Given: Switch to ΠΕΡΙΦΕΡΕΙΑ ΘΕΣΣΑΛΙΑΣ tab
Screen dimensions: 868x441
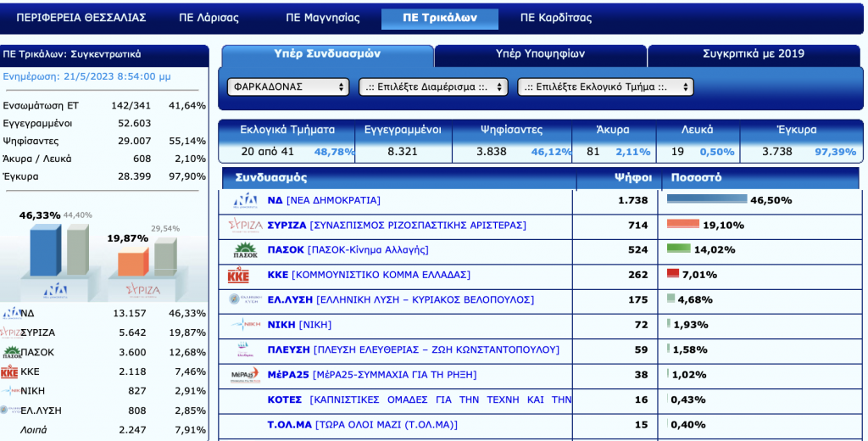Looking at the screenshot, I should (81, 18).
